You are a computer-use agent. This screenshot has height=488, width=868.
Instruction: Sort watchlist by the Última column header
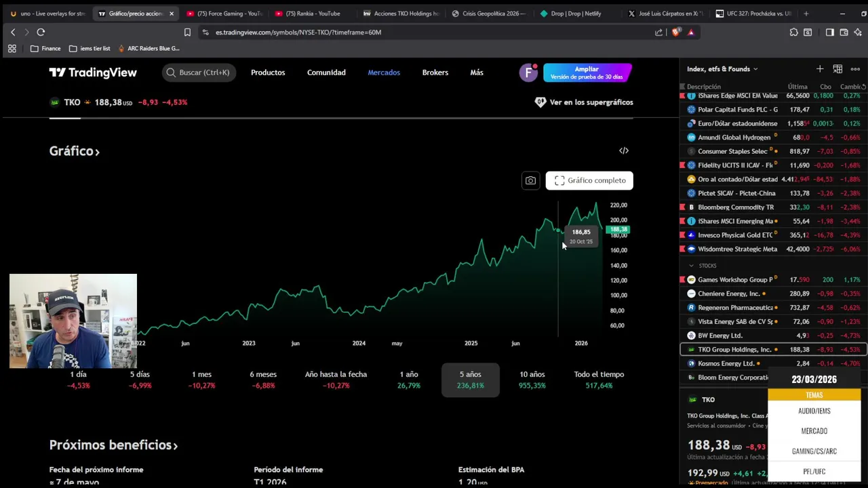pos(797,87)
